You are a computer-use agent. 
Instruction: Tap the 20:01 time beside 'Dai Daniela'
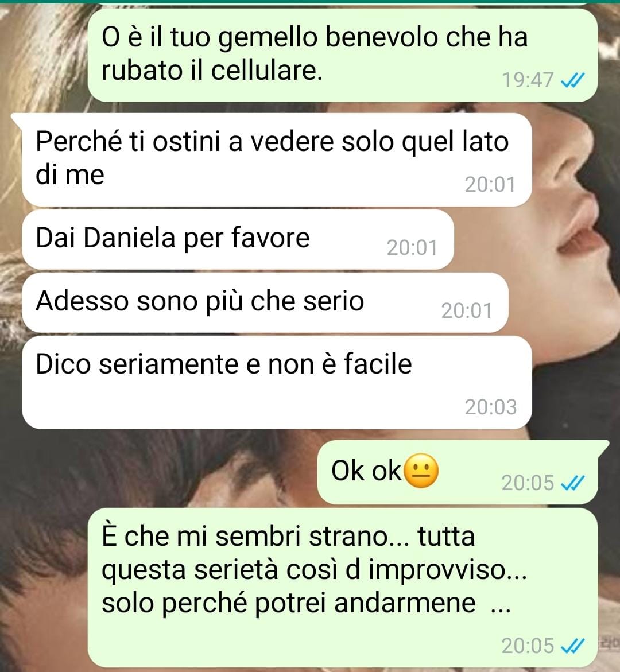412,248
